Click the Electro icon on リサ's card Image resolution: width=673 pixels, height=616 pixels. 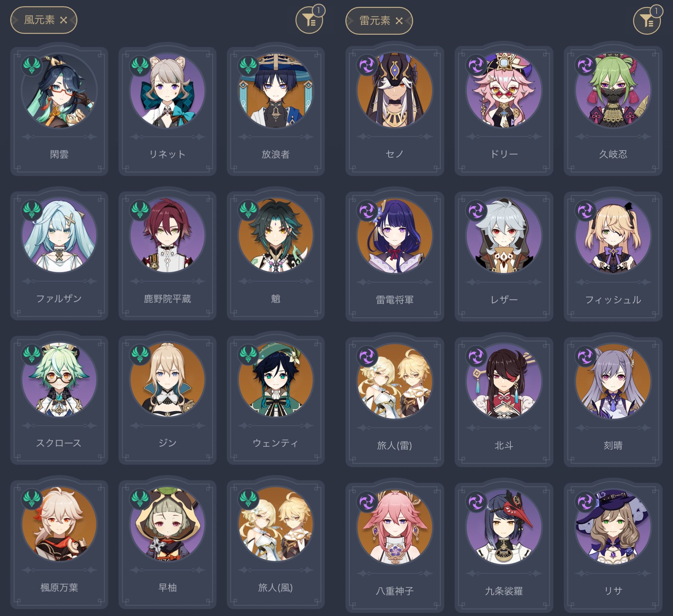585,502
